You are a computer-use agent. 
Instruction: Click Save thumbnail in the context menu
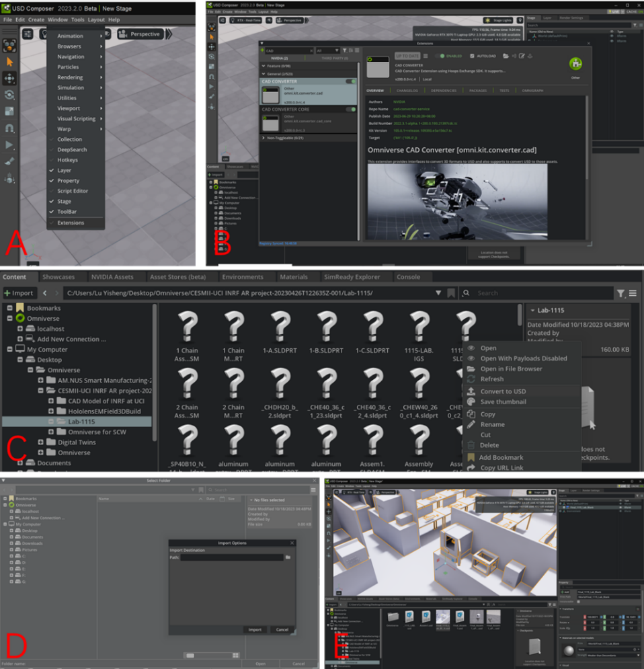point(504,402)
